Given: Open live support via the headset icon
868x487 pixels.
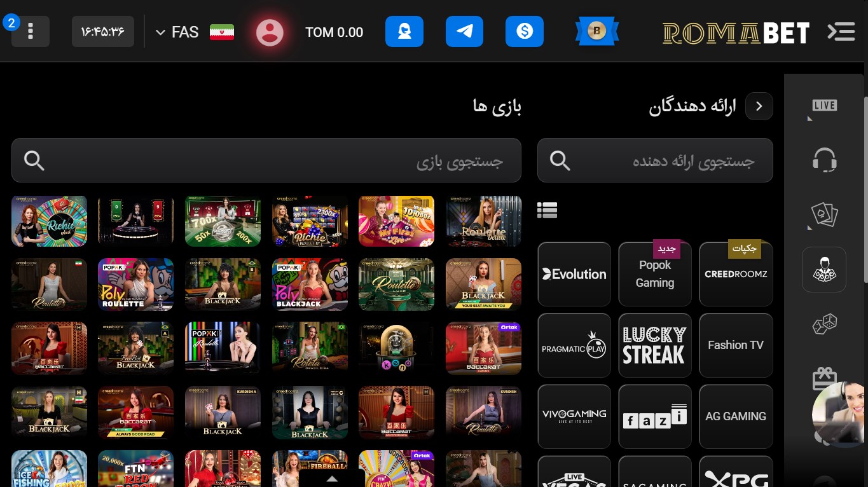Looking at the screenshot, I should pos(824,160).
